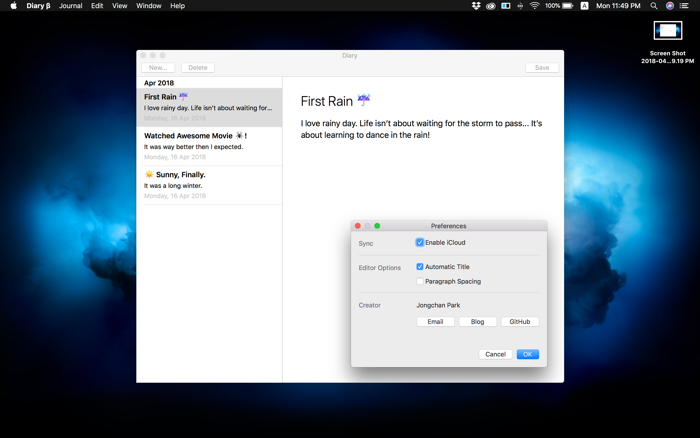This screenshot has height=438, width=700.
Task: Click the Creative Cloud menu bar icon
Action: (x=491, y=6)
